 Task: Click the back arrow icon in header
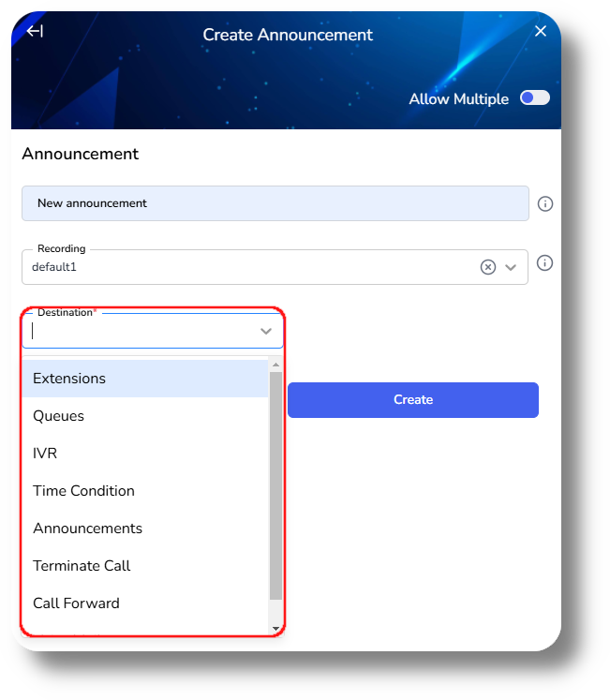tap(35, 31)
